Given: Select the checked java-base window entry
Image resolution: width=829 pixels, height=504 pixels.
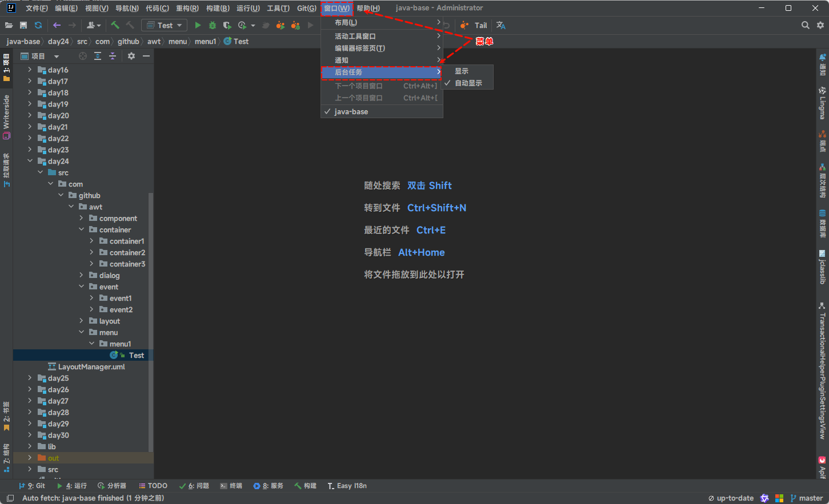Looking at the screenshot, I should coord(351,112).
